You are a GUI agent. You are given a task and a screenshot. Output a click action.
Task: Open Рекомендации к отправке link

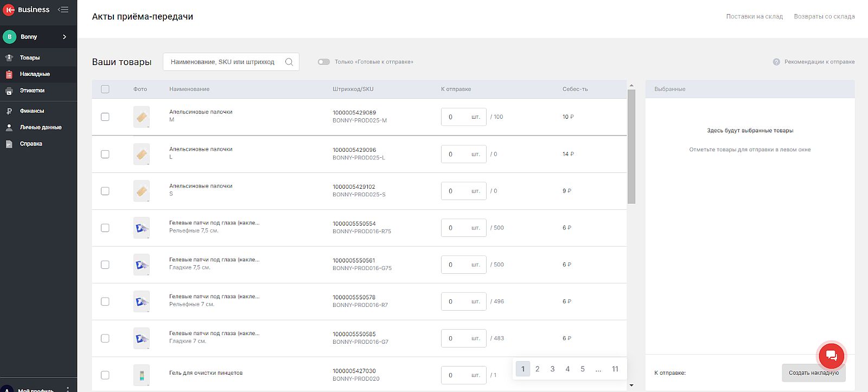click(x=819, y=62)
